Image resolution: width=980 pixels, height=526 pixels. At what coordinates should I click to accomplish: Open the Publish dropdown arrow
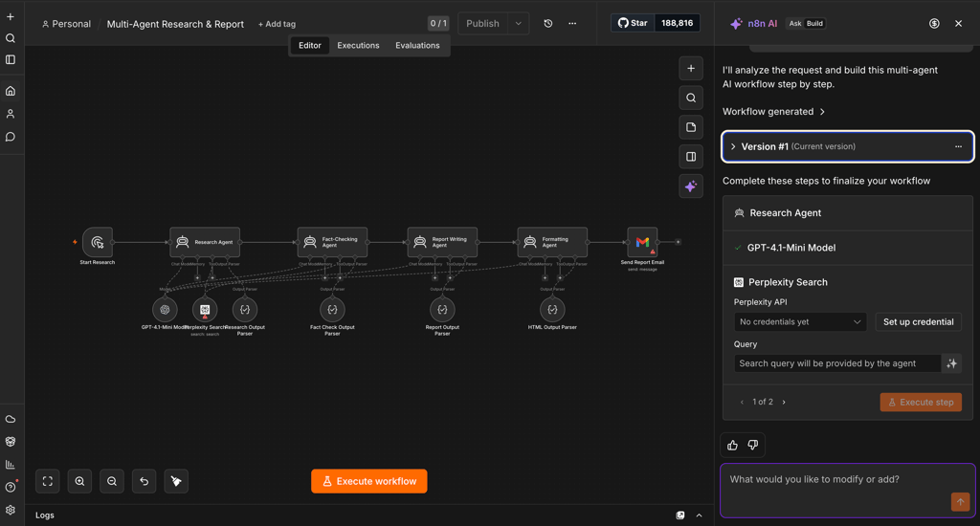pyautogui.click(x=518, y=23)
